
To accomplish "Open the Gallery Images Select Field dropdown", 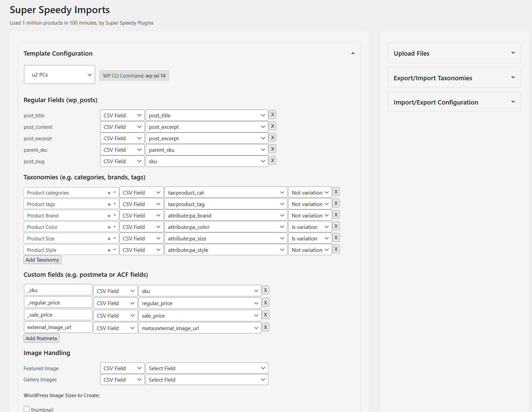I will pyautogui.click(x=207, y=380).
